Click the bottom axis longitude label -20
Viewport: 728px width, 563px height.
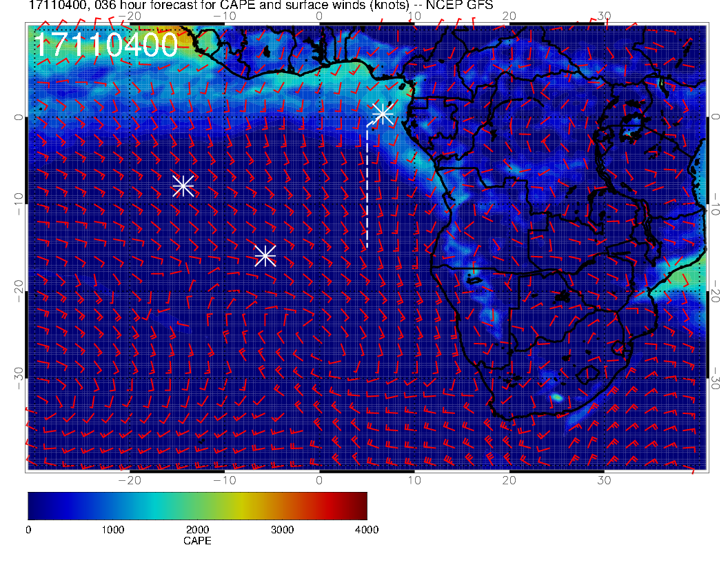tap(129, 479)
